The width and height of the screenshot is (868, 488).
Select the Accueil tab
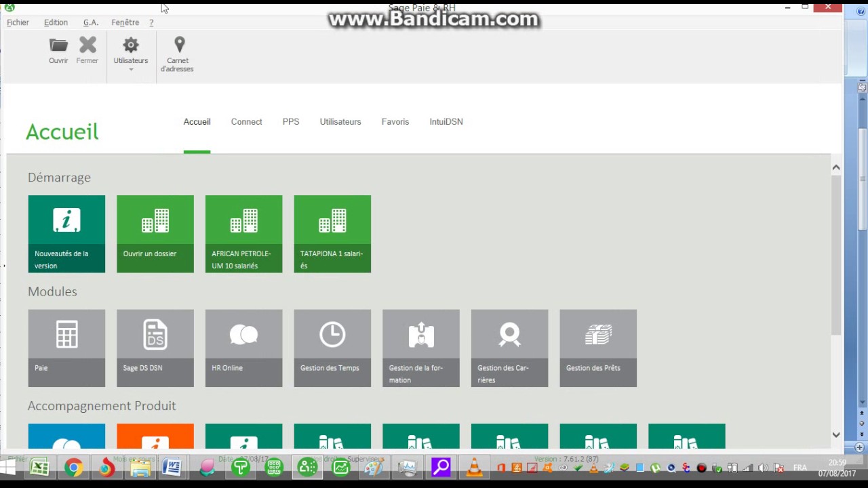[197, 122]
